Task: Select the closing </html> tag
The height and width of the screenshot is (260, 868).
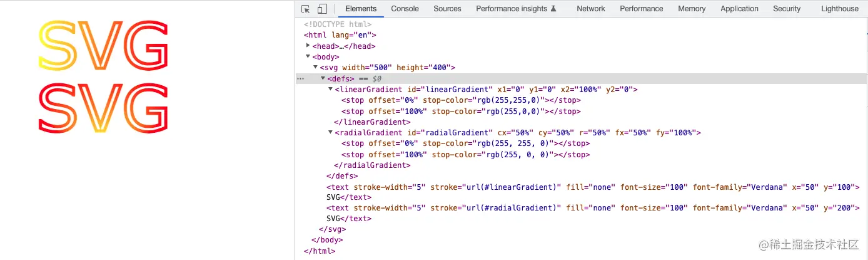Action: 320,251
